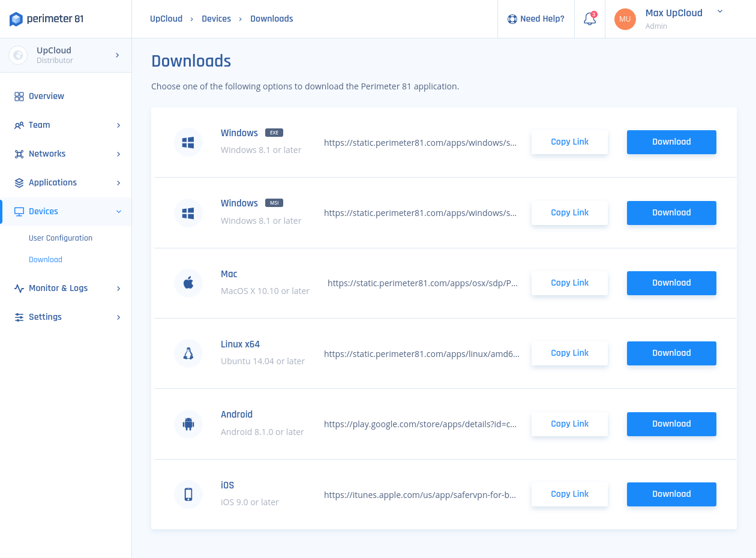The height and width of the screenshot is (558, 756).
Task: Click the Mac download URL text
Action: 422,283
